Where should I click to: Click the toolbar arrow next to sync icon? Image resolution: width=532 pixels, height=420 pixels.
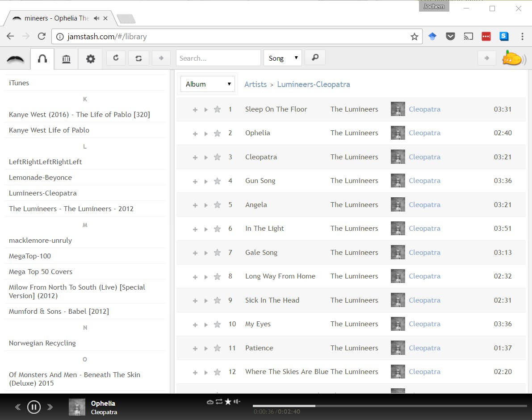[161, 58]
